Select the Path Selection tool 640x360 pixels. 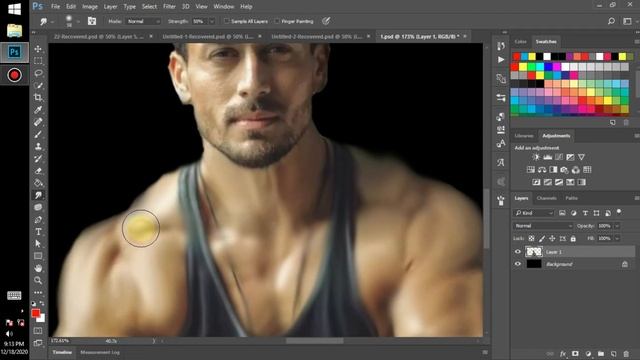point(38,244)
